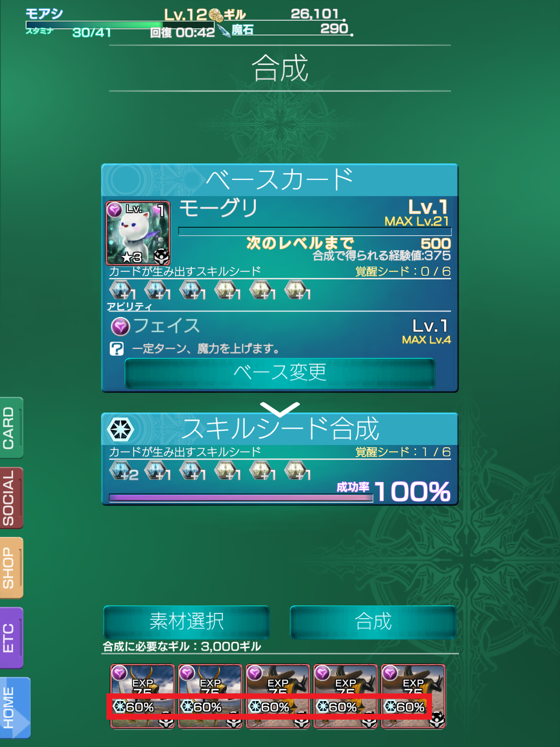The image size is (560, 747).
Task: Tap the last white skill seed gem in the base card
Action: pos(296,290)
